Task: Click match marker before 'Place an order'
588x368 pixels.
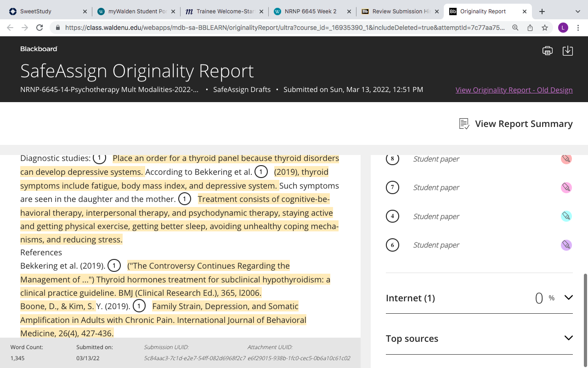Action: (99, 158)
